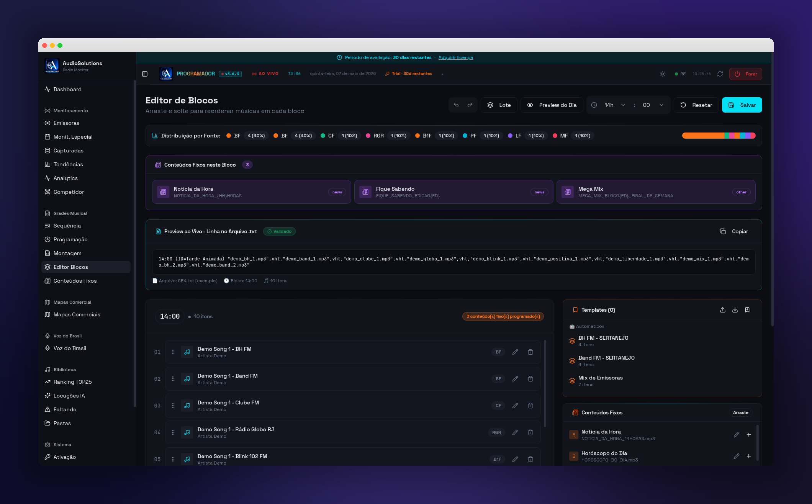
Task: Select Mix de Emissoras template
Action: click(x=662, y=381)
